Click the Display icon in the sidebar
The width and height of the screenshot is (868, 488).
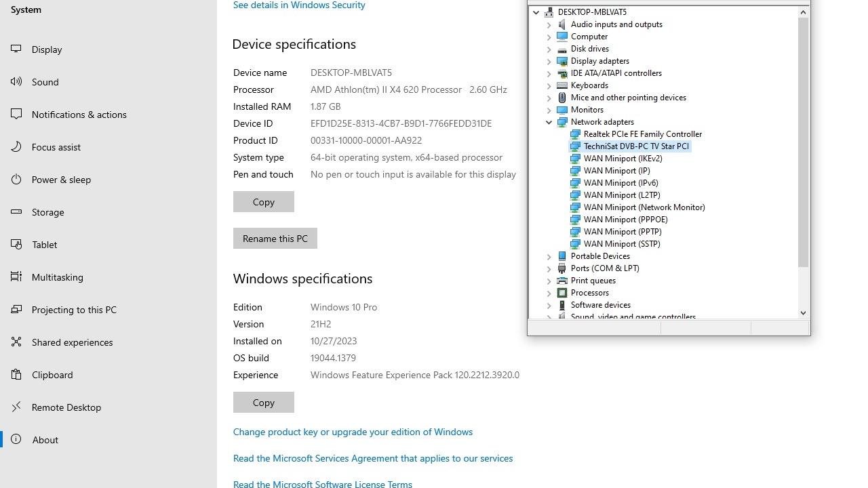(17, 49)
